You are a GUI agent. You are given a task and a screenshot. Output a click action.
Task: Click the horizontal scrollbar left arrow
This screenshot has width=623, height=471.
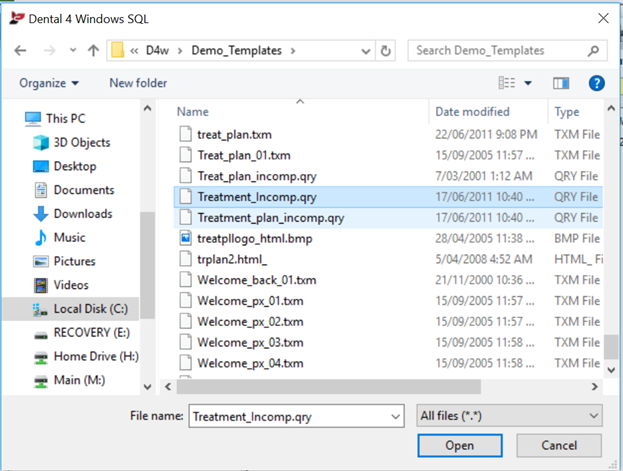pos(168,386)
